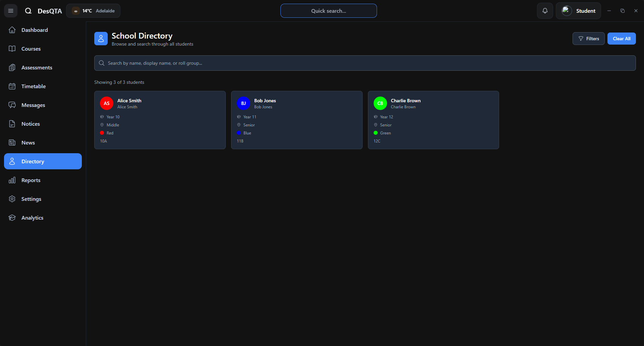This screenshot has height=346, width=644.
Task: Open the Student profile menu
Action: click(x=578, y=11)
